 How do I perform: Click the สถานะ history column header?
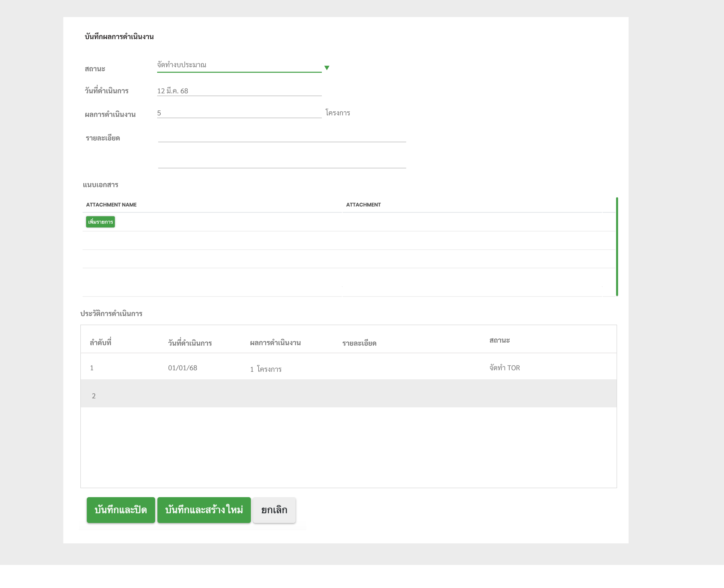coord(499,340)
